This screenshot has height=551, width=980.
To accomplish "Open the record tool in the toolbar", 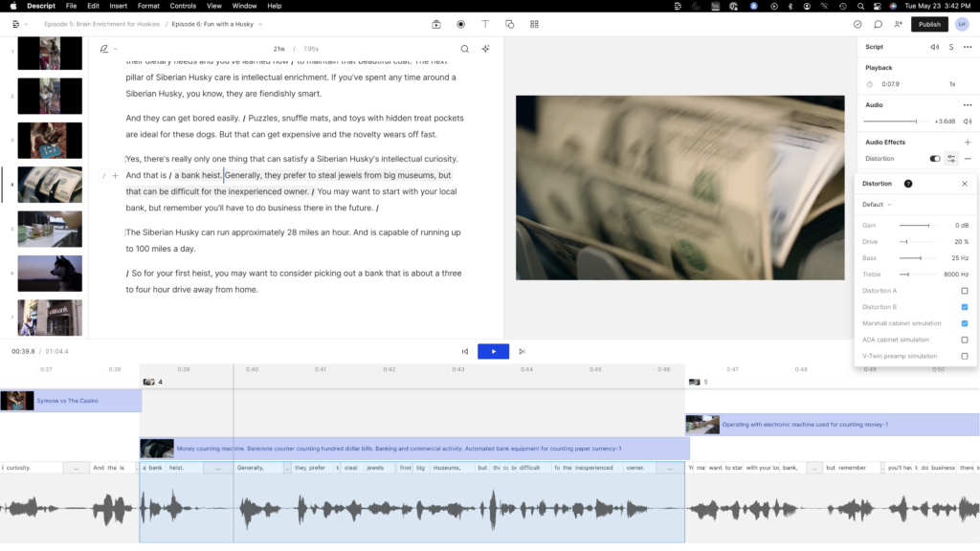I will pos(460,24).
